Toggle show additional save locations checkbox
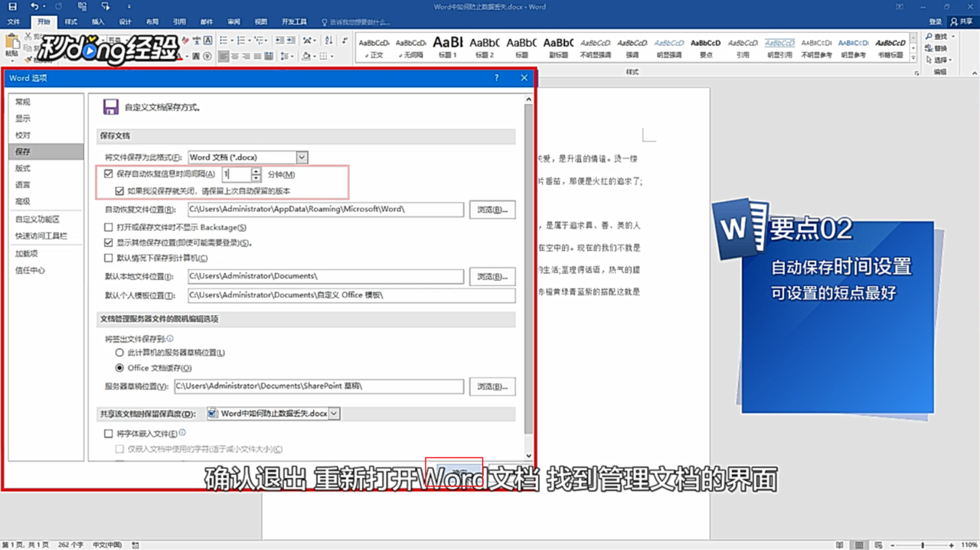Screen dimensions: 980x550 [109, 242]
